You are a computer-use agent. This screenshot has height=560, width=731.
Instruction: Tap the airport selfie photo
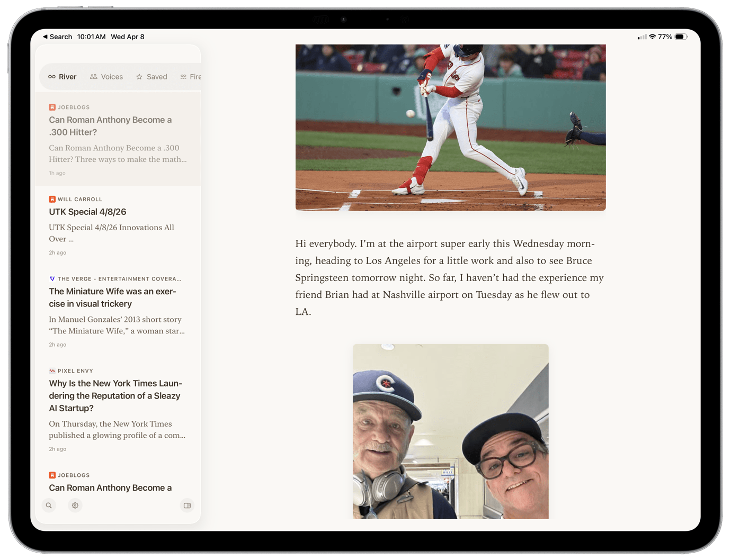[450, 431]
